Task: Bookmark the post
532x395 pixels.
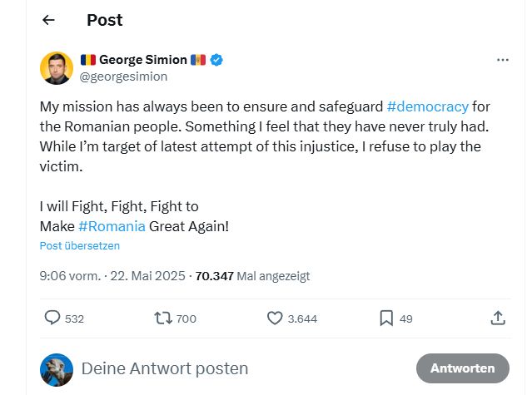Action: click(x=386, y=318)
